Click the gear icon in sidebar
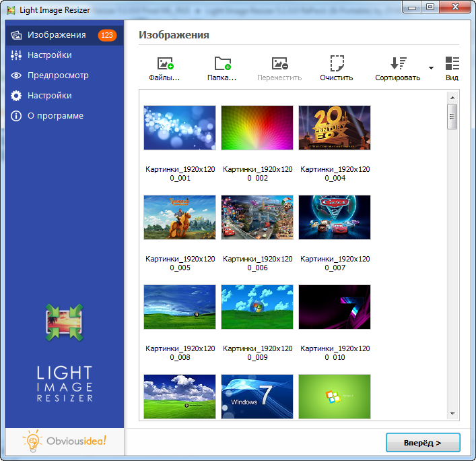Image resolution: width=476 pixels, height=461 pixels. coord(16,96)
